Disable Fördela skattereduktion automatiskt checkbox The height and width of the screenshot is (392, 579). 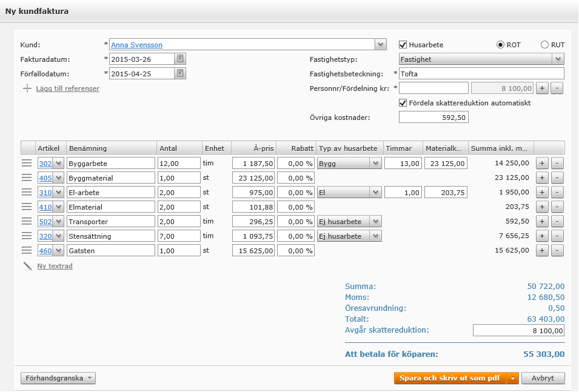point(403,103)
